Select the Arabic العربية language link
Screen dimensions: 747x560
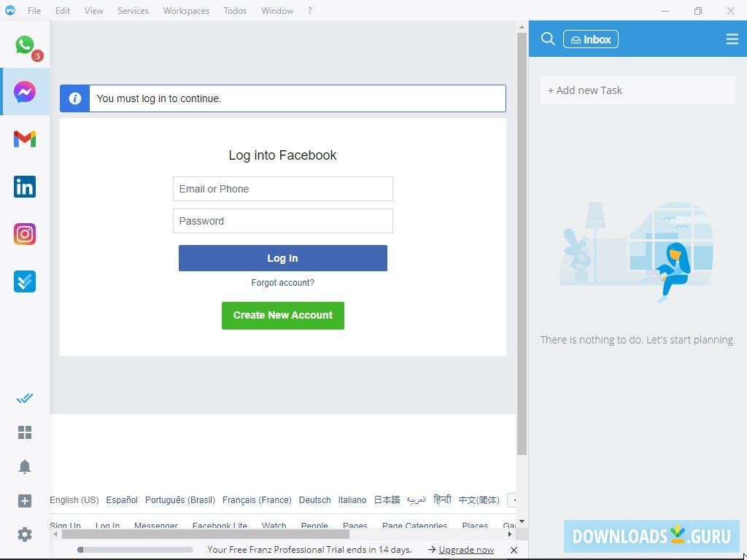pos(417,500)
